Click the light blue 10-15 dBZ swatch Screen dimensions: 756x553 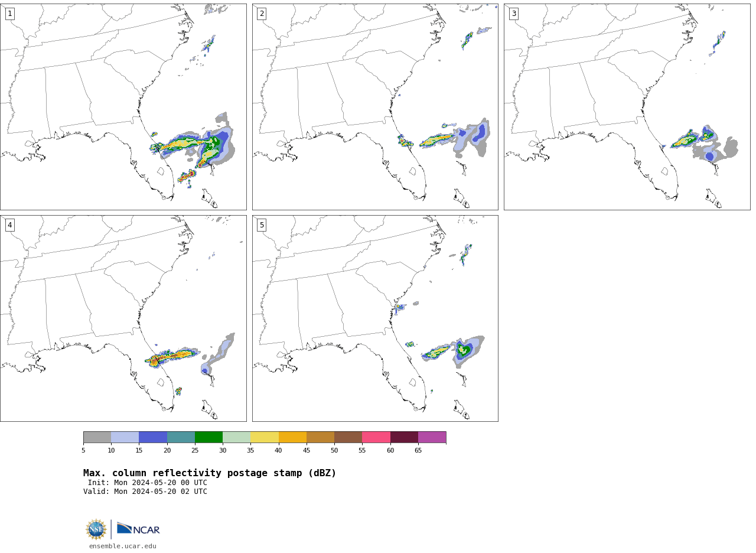point(125,437)
